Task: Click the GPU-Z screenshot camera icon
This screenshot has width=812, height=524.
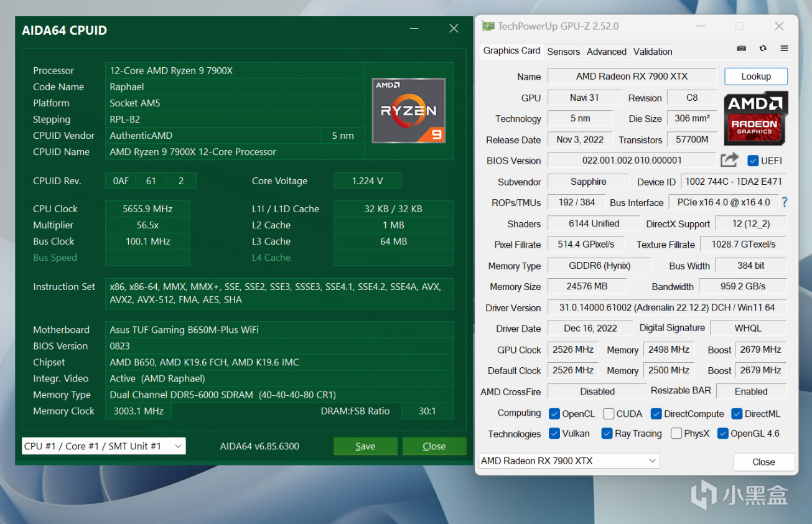Action: (x=741, y=49)
